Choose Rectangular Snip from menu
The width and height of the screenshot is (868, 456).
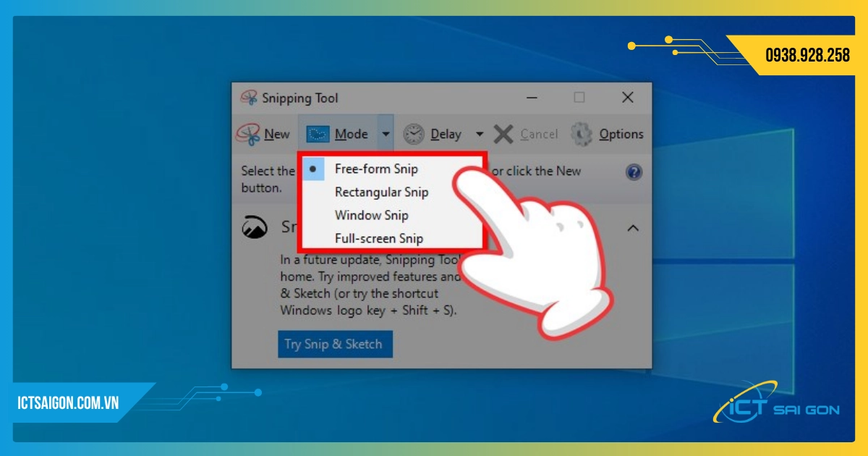(x=391, y=192)
